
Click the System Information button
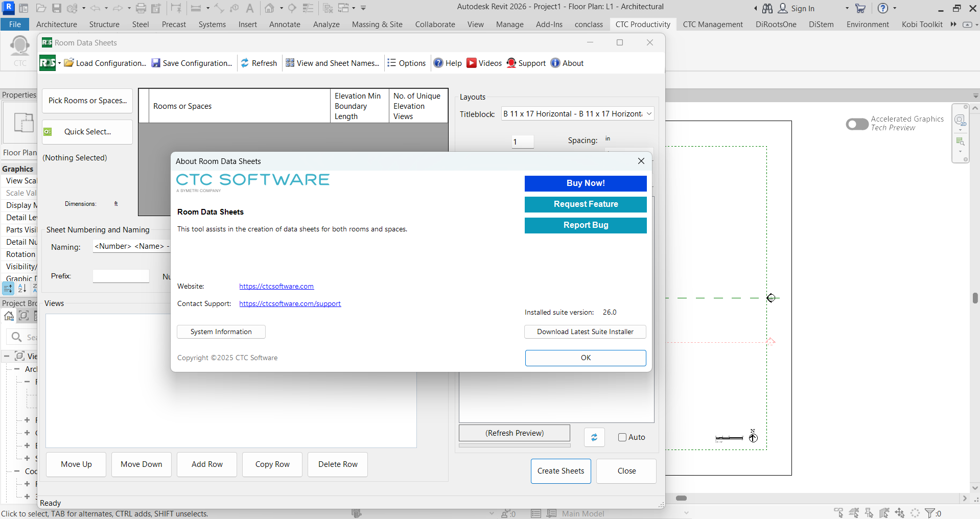coord(221,332)
